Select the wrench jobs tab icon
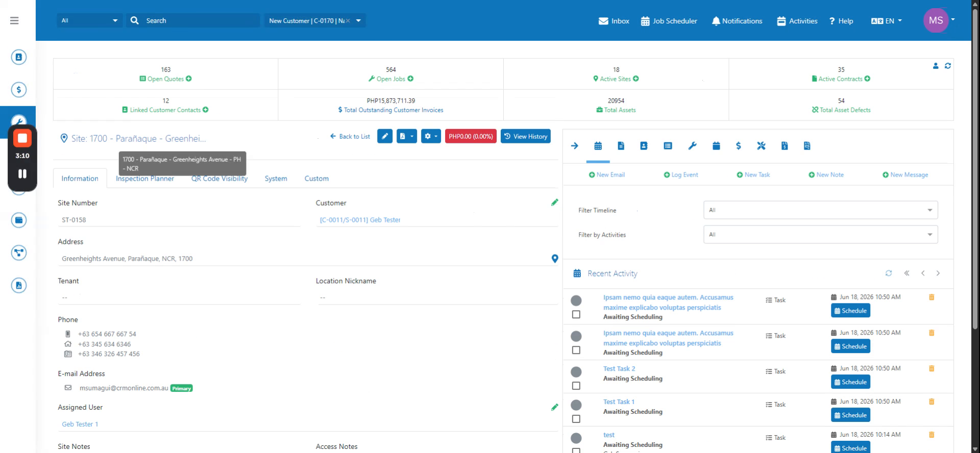The width and height of the screenshot is (980, 453). point(692,146)
